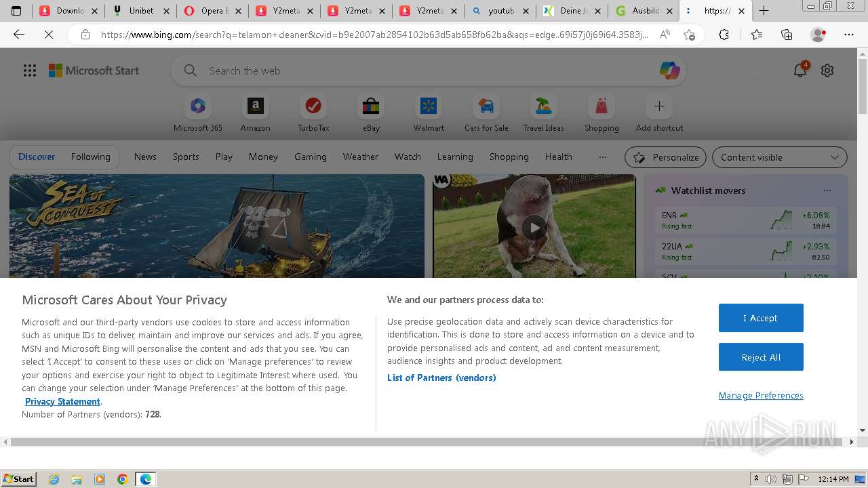
Task: Switch to the Deine Jo browser tab
Action: [571, 11]
